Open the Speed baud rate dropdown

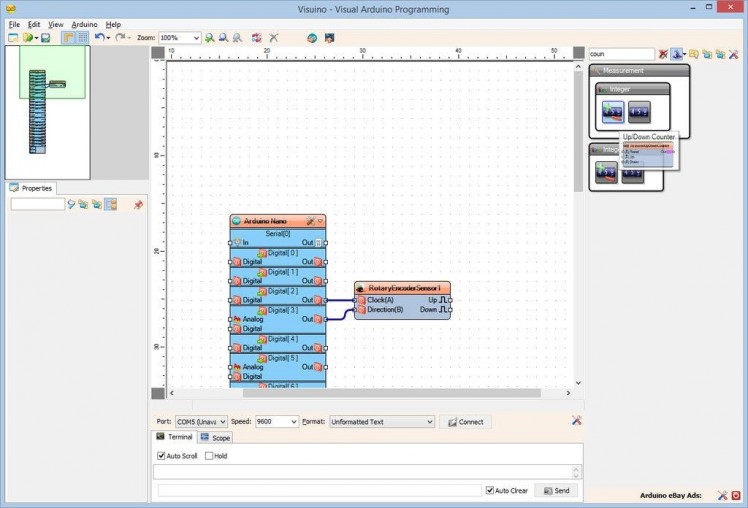pyautogui.click(x=293, y=422)
